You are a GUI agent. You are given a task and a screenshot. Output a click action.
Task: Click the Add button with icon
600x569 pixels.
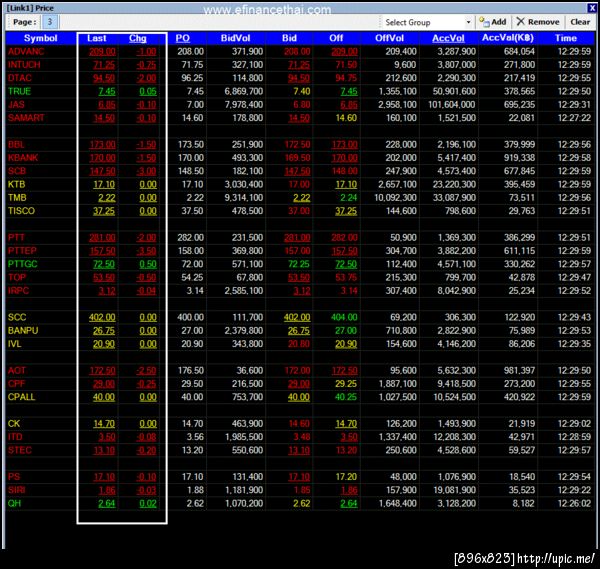pyautogui.click(x=492, y=22)
